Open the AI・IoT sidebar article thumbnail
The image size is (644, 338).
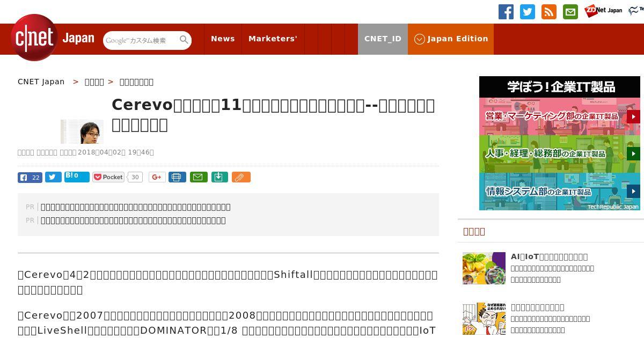point(484,268)
